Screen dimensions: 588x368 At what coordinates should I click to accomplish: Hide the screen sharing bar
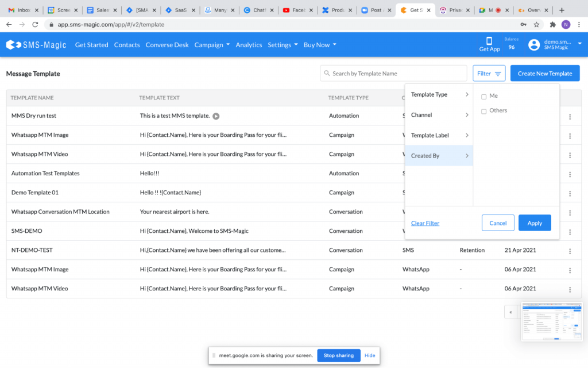coord(369,355)
